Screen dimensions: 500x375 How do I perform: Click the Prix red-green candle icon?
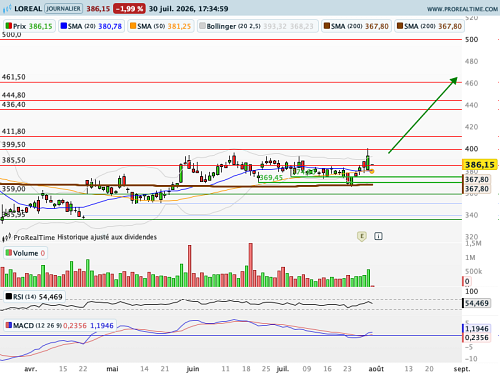9,26
